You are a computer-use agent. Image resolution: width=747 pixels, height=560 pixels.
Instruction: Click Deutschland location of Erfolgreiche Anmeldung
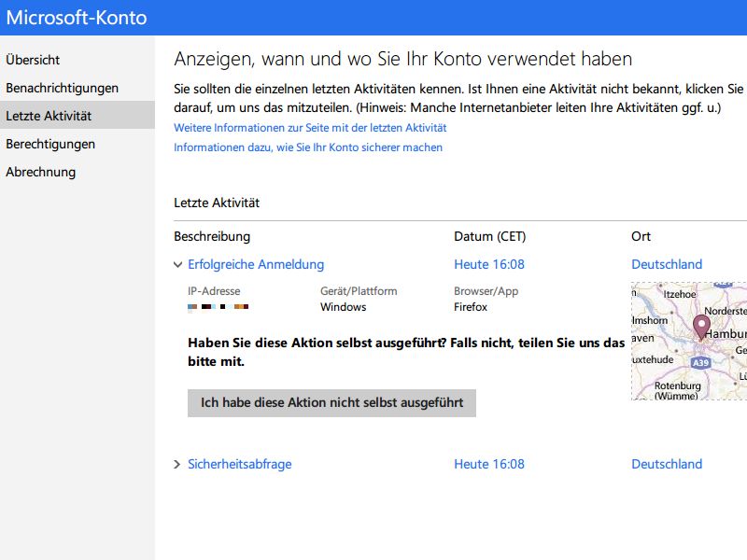667,264
